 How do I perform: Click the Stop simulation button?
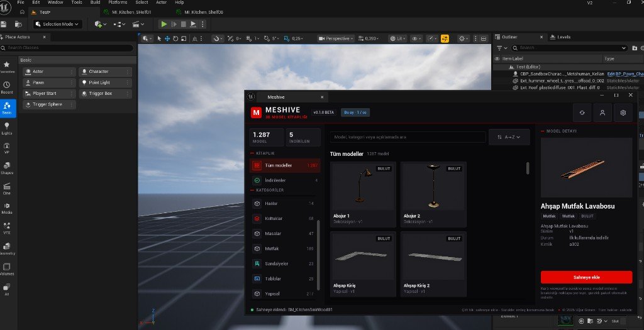tap(184, 25)
